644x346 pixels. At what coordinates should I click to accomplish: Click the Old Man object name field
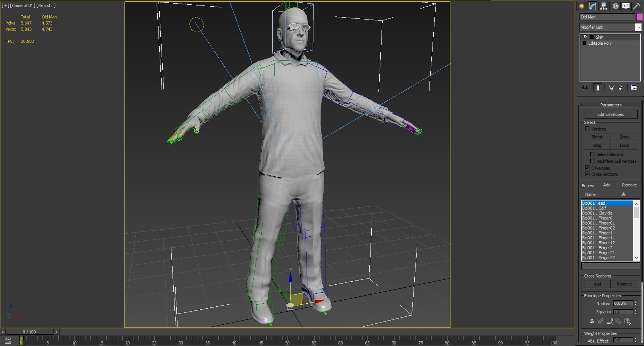click(x=607, y=17)
